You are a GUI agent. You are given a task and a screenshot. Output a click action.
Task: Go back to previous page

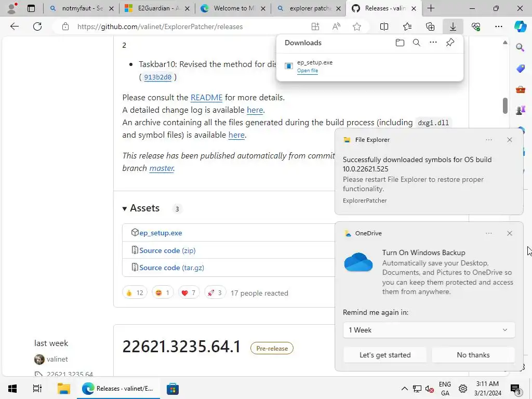[x=14, y=26]
